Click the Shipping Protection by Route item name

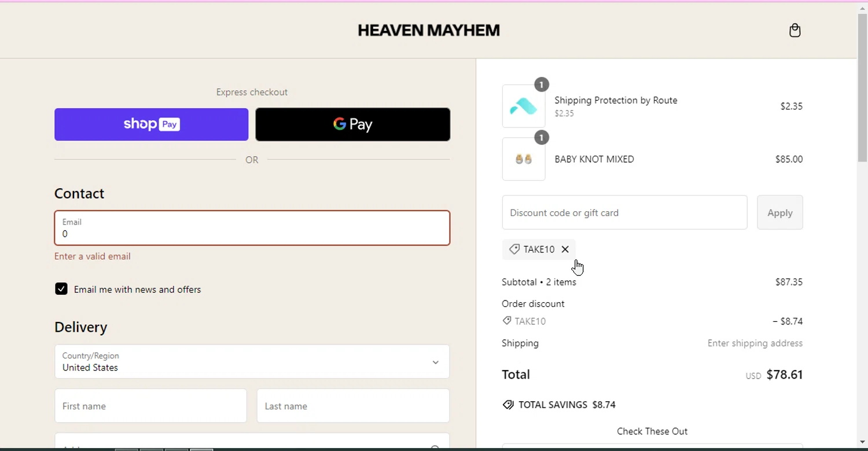616,100
